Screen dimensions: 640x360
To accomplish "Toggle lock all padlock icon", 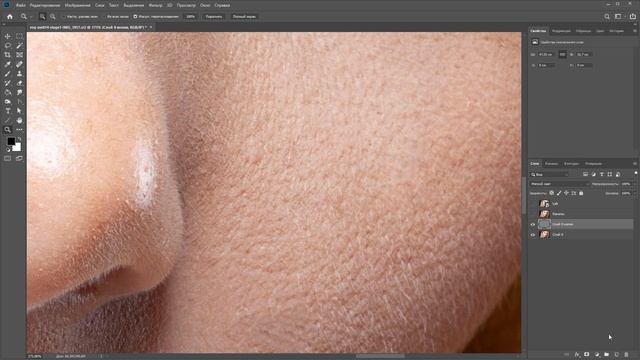I will point(581,193).
